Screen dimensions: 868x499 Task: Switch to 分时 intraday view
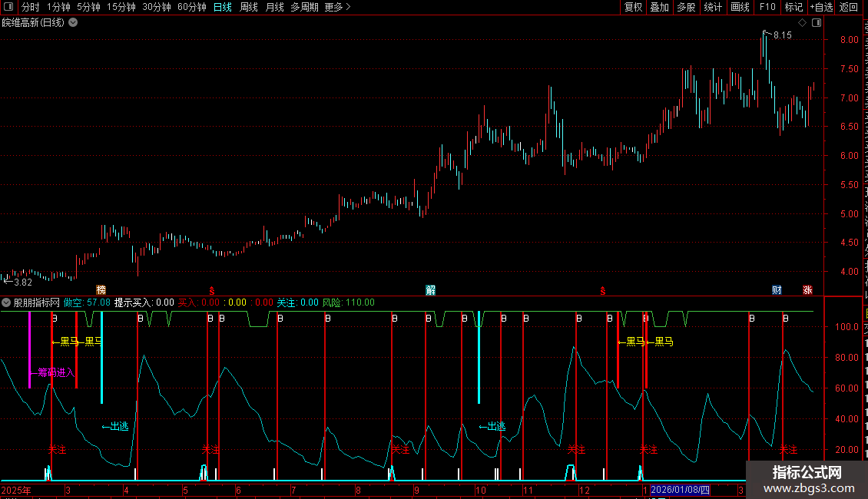(x=31, y=7)
